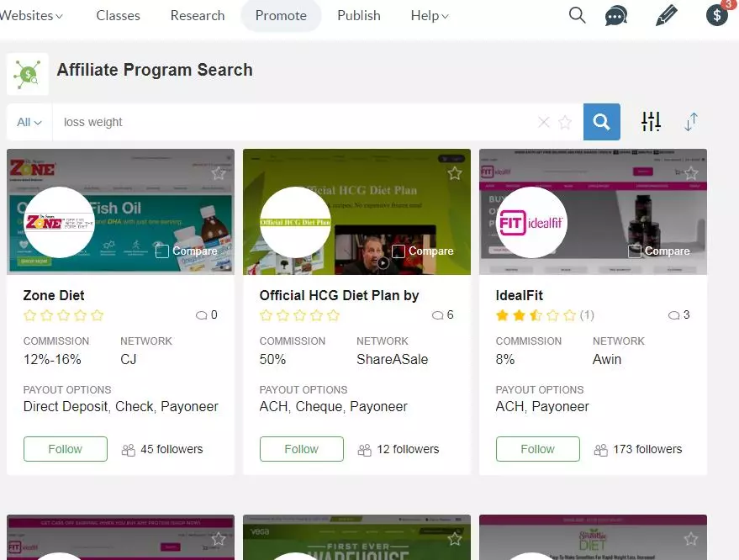The height and width of the screenshot is (560, 739).
Task: Click the blue search submit button
Action: [601, 122]
